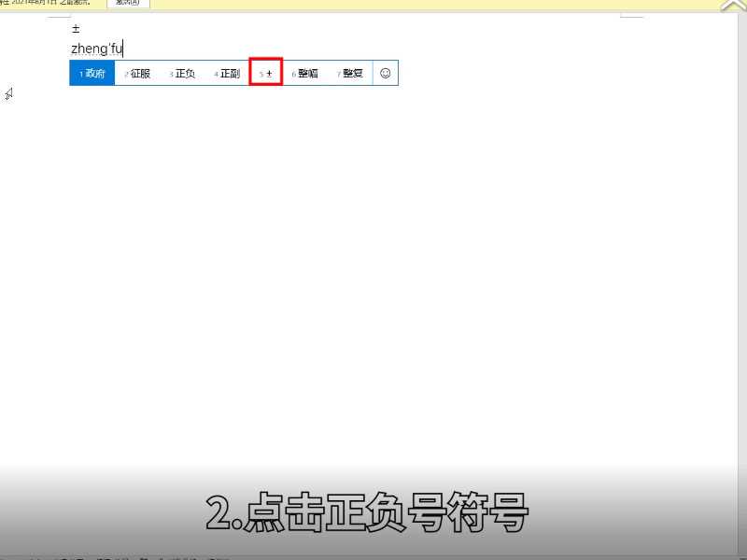Screen dimensions: 747x560
Task: Pick candidate 3 正负
Action: click(x=184, y=72)
